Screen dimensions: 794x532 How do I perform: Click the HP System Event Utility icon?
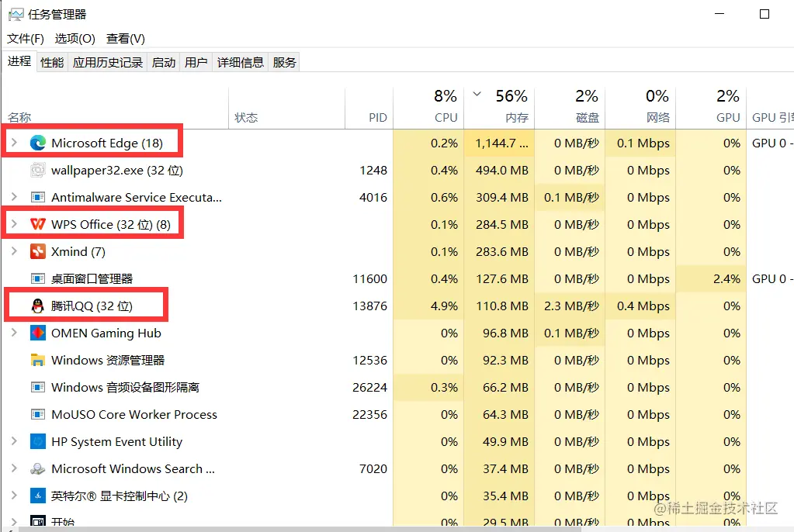point(38,441)
